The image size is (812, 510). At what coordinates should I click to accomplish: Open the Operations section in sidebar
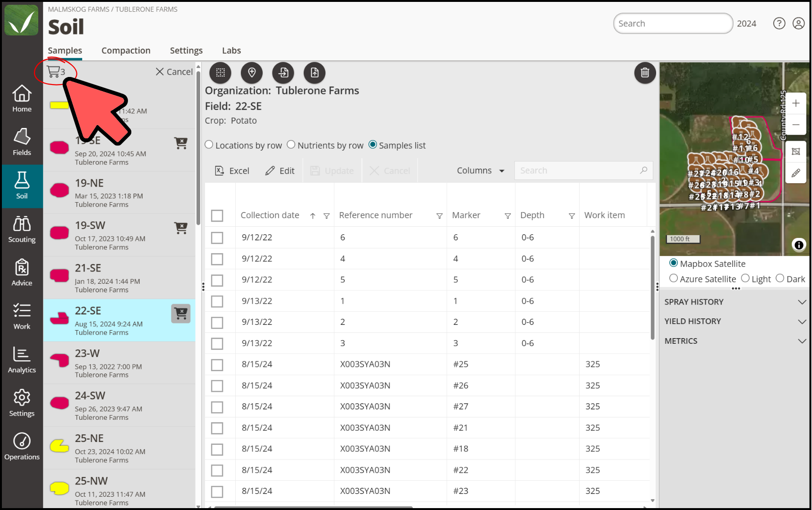pos(22,446)
